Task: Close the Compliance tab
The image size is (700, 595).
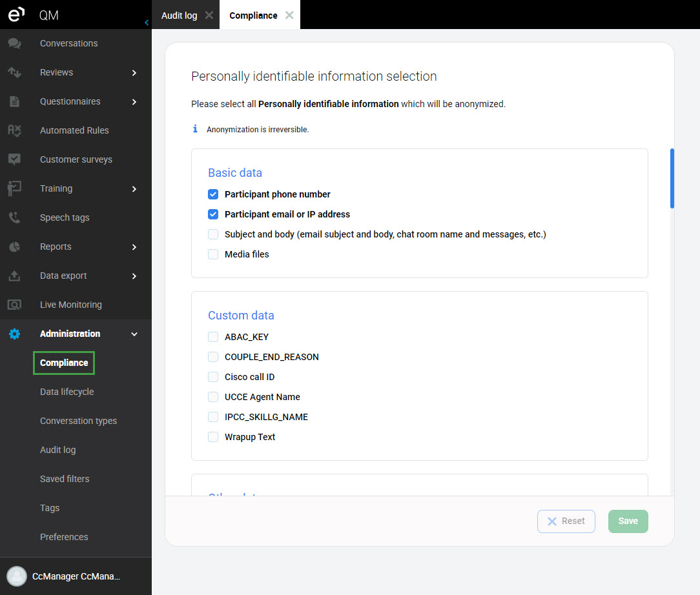Action: (x=289, y=15)
